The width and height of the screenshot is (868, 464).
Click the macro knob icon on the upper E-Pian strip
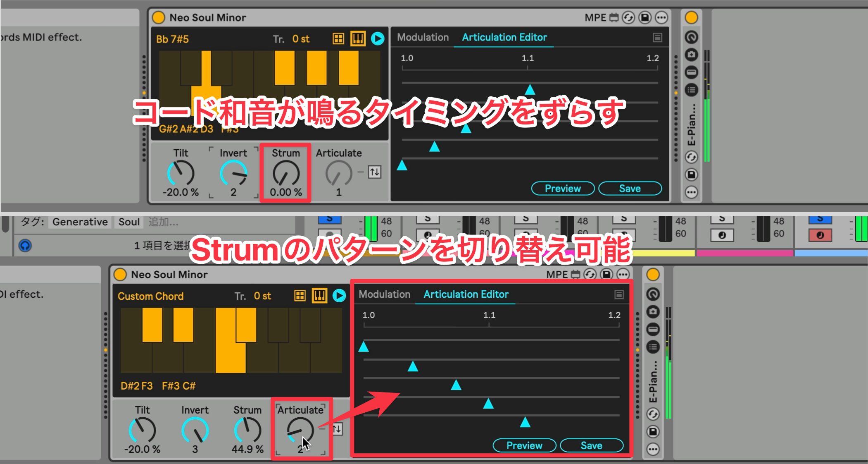(x=691, y=37)
